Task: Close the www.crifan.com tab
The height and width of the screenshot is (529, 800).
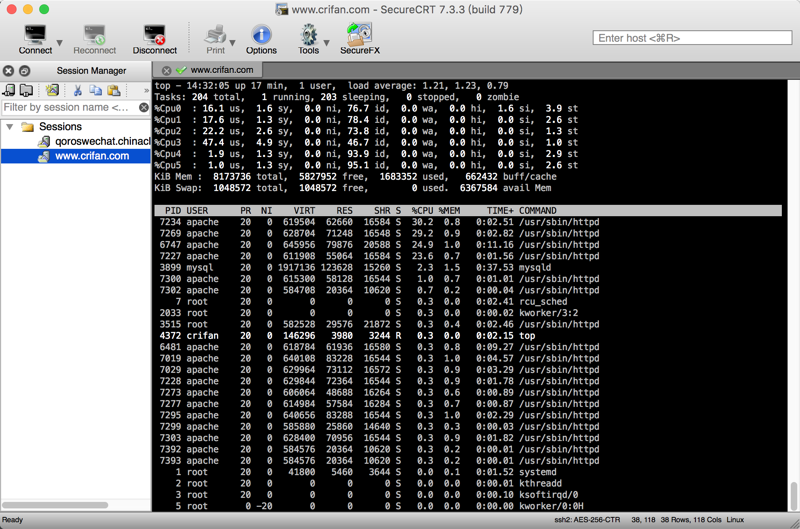Action: [166, 70]
